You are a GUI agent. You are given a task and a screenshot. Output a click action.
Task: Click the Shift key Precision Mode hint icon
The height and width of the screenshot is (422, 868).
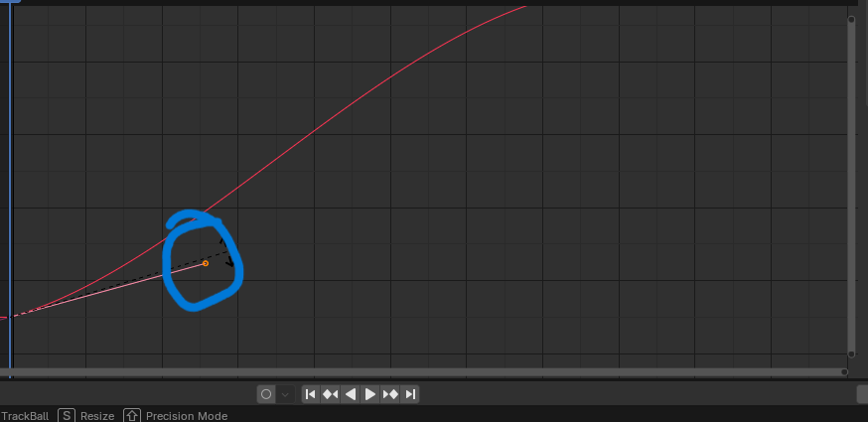coord(132,415)
